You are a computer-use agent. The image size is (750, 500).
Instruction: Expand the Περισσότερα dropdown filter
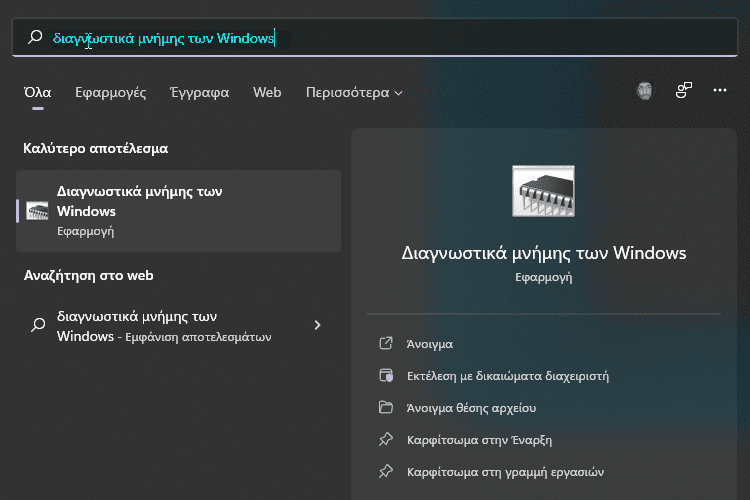coord(354,93)
